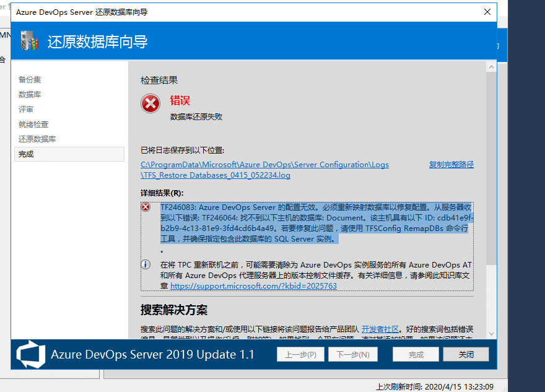Open the TFS_Restore Databases log file link
Viewport: 545px width, 392px height.
(x=216, y=175)
